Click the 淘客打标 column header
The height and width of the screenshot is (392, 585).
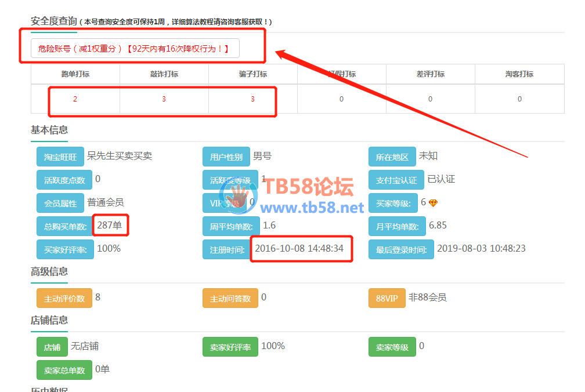point(519,74)
